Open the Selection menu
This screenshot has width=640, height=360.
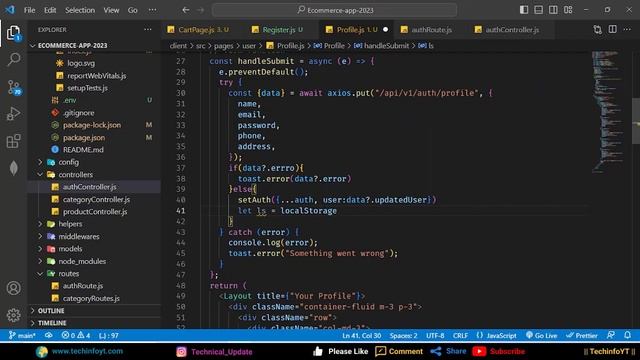80,10
